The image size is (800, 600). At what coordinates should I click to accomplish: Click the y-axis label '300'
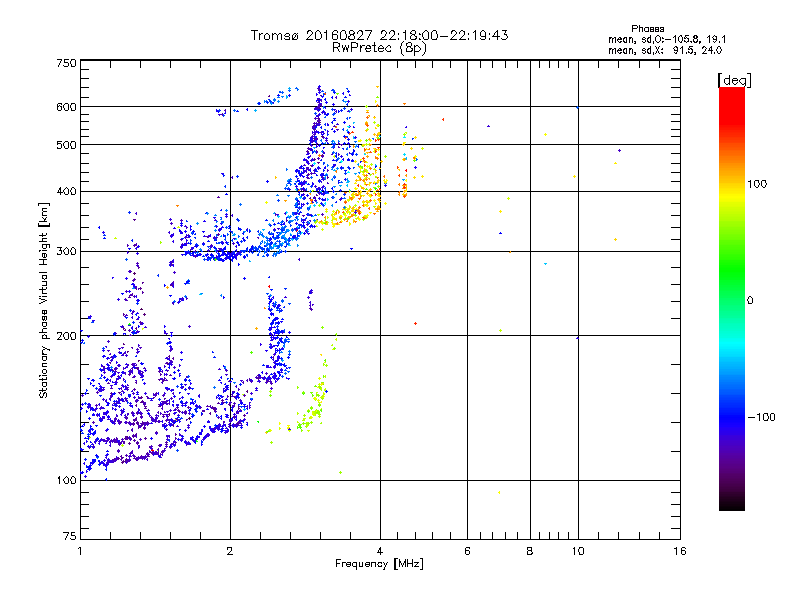(67, 252)
